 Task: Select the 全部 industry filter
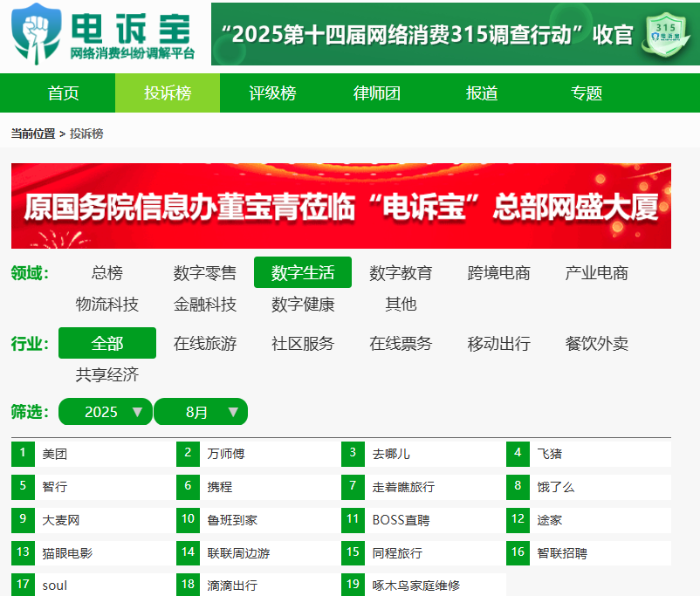tap(107, 343)
